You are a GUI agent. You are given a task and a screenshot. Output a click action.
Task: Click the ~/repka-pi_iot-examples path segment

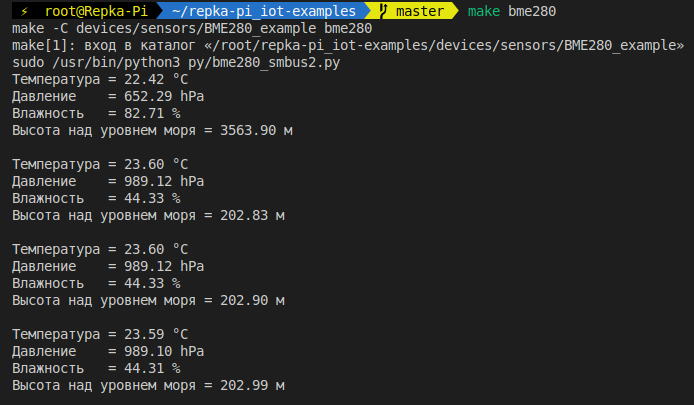click(264, 11)
